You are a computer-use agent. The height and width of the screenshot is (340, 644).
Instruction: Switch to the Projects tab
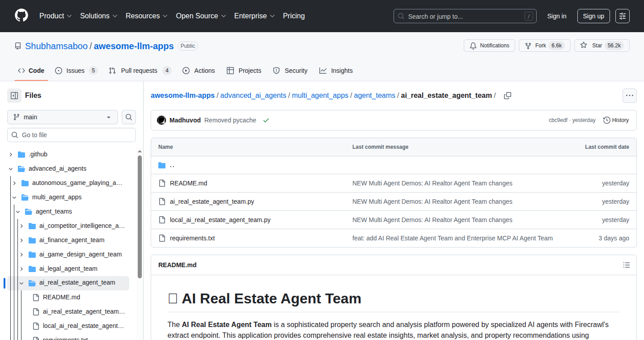coord(244,71)
